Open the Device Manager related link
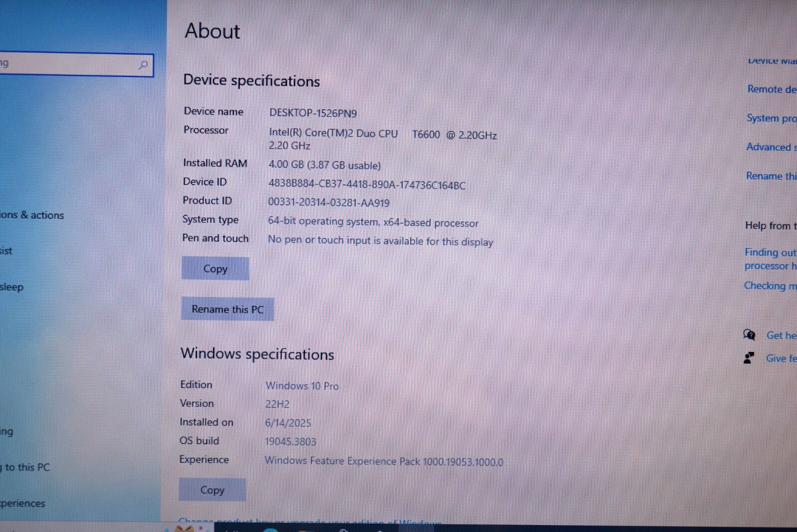The height and width of the screenshot is (532, 797). click(x=772, y=60)
